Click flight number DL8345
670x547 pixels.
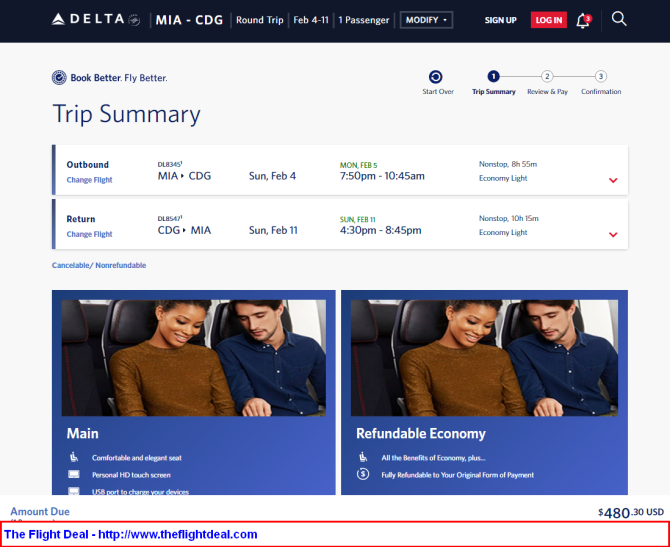[x=170, y=164]
